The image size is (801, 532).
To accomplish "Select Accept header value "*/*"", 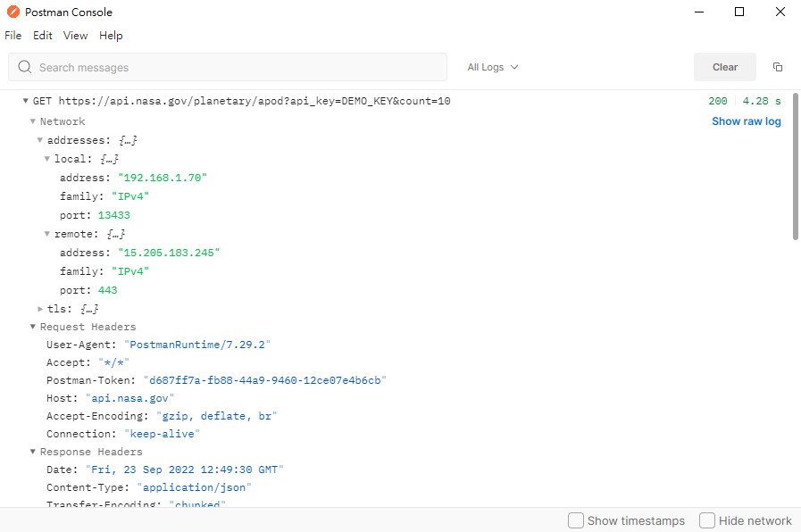I will [114, 362].
